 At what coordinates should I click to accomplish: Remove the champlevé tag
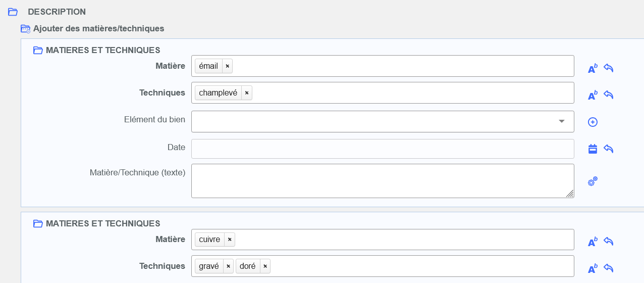(x=247, y=93)
